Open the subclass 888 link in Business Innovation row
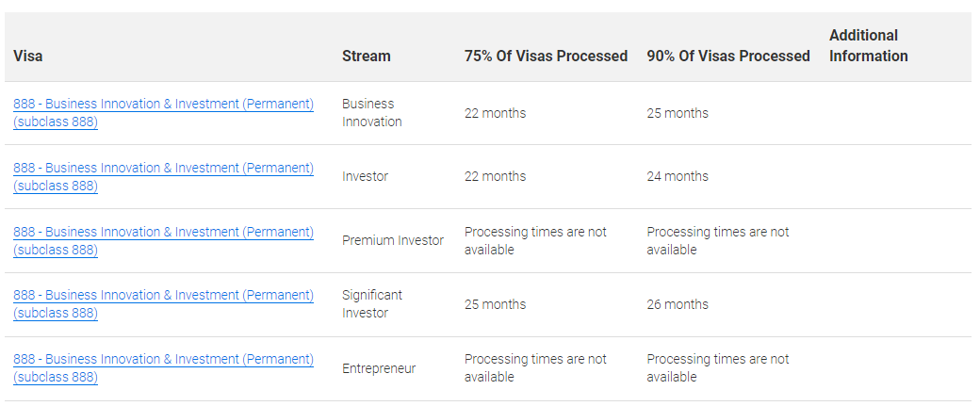The image size is (980, 406). point(163,113)
